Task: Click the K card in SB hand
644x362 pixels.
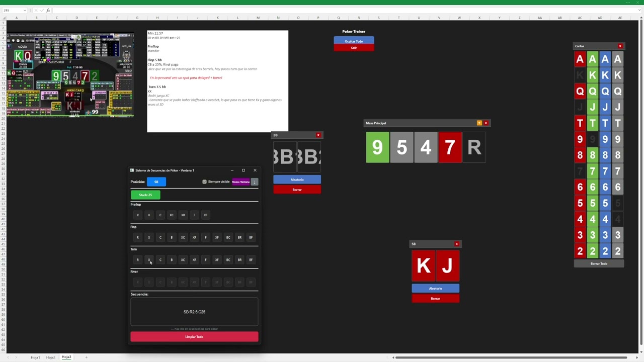Action: [424, 265]
